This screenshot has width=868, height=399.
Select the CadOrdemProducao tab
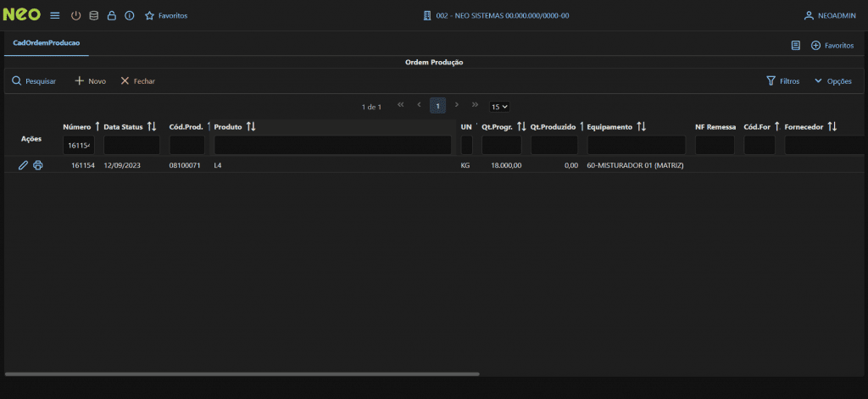tap(46, 42)
